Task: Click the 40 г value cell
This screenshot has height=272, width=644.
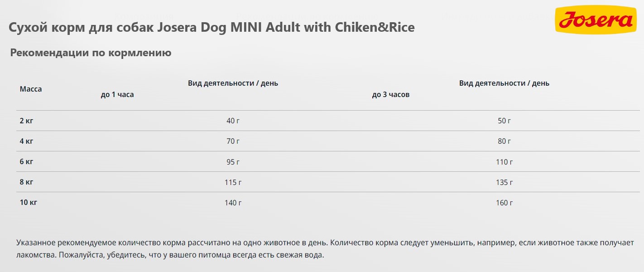Action: pos(233,121)
